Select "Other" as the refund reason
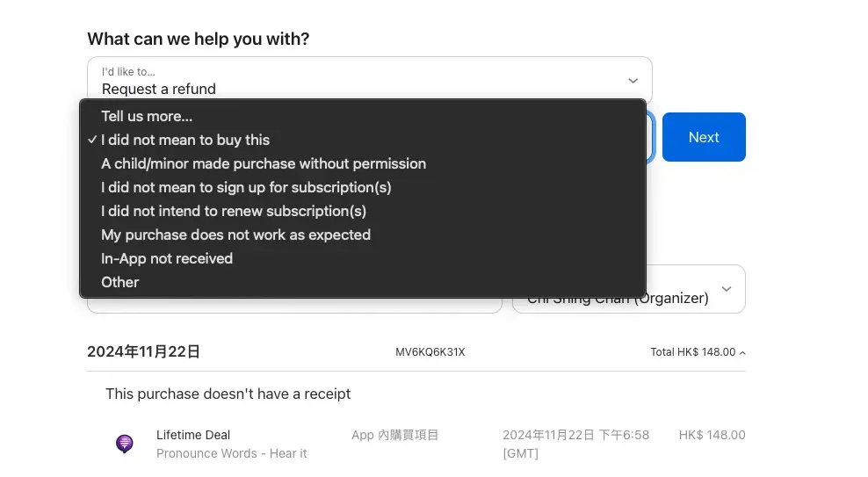Image resolution: width=868 pixels, height=477 pixels. (x=120, y=282)
